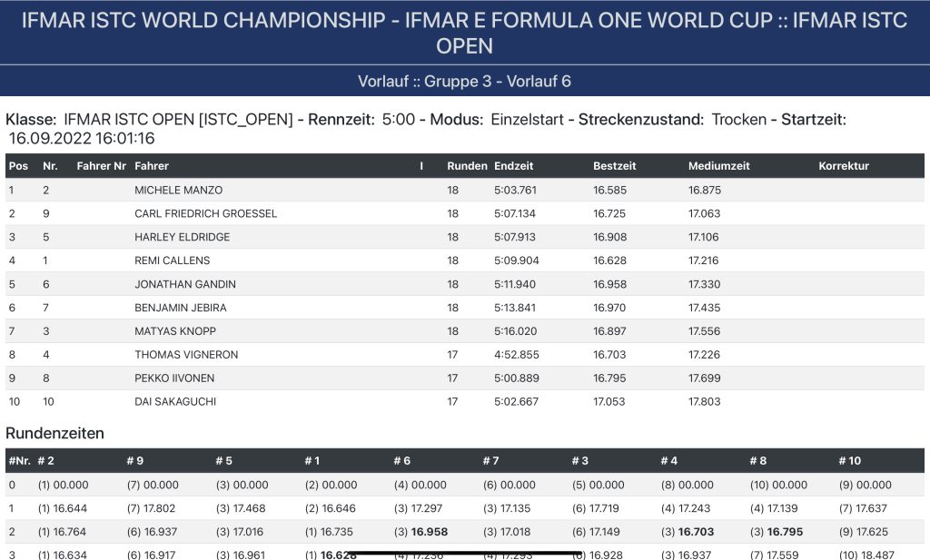Click end time 5:03.761
The height and width of the screenshot is (560, 930).
pyautogui.click(x=515, y=191)
